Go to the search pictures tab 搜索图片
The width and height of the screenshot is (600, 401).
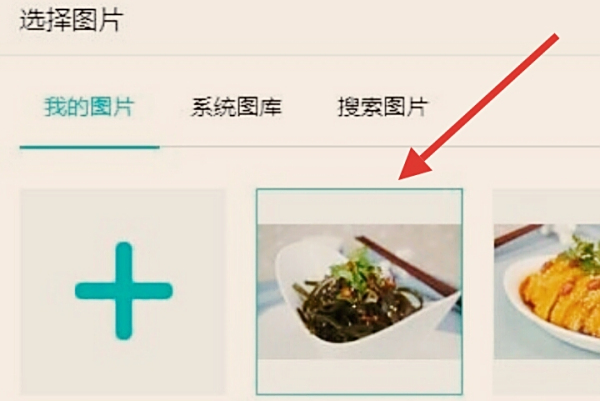tap(382, 107)
